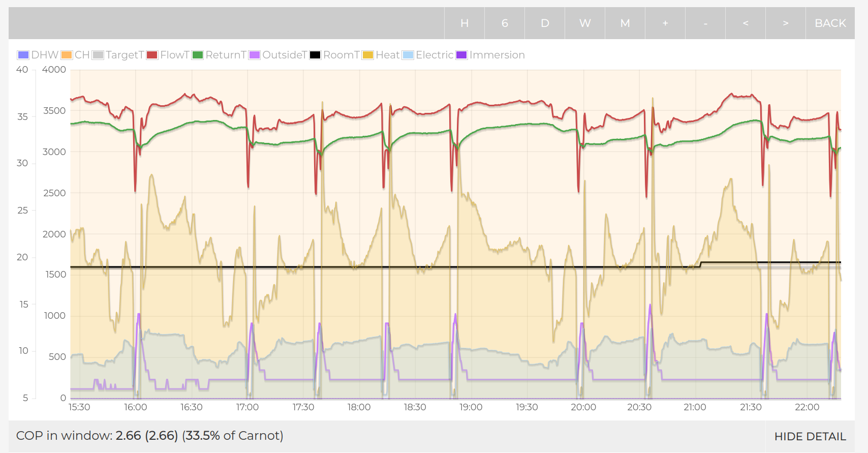Toggle the ReturnT legend entry
Screen dimensions: 868x453
click(219, 55)
